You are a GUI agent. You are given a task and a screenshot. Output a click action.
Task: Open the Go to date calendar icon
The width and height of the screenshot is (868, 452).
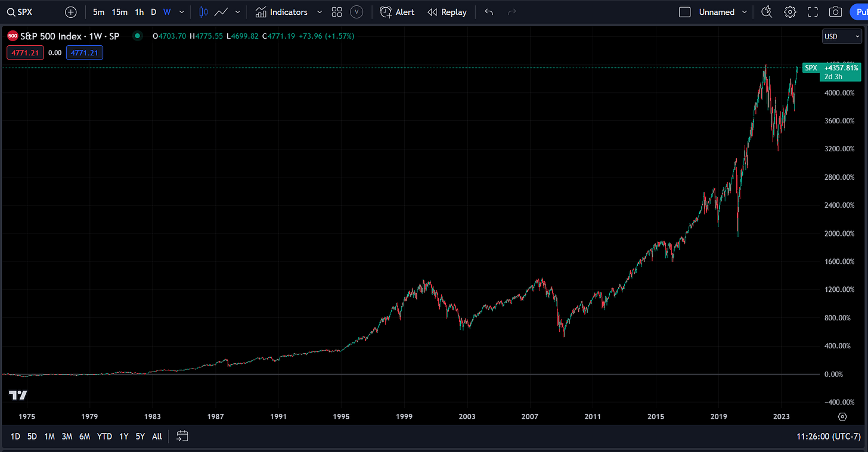click(x=182, y=437)
